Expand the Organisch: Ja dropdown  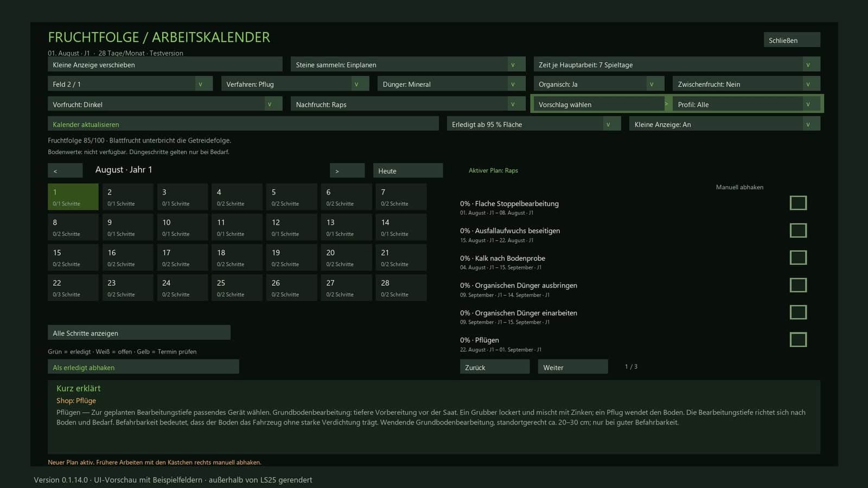coord(599,84)
